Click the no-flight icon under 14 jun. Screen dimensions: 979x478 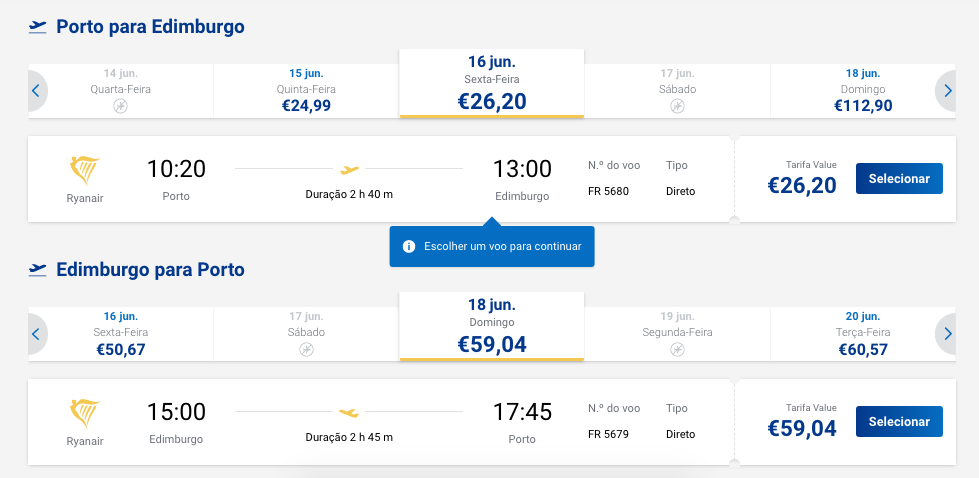pyautogui.click(x=121, y=107)
